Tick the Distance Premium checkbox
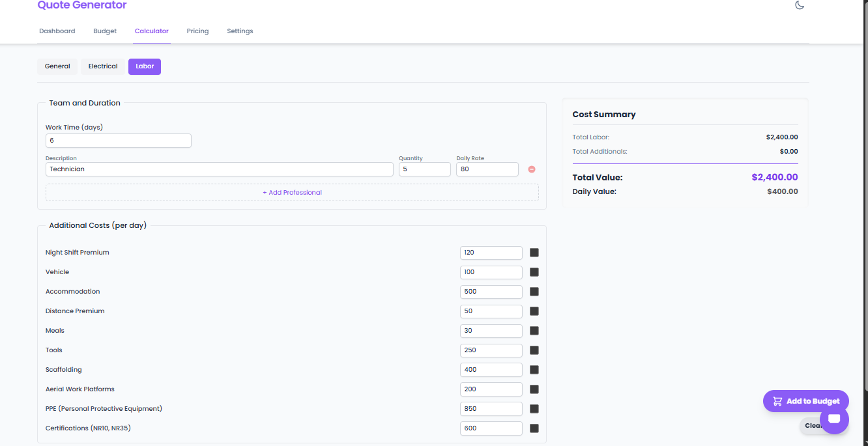Screen dimensions: 868x446 [x=534, y=311]
